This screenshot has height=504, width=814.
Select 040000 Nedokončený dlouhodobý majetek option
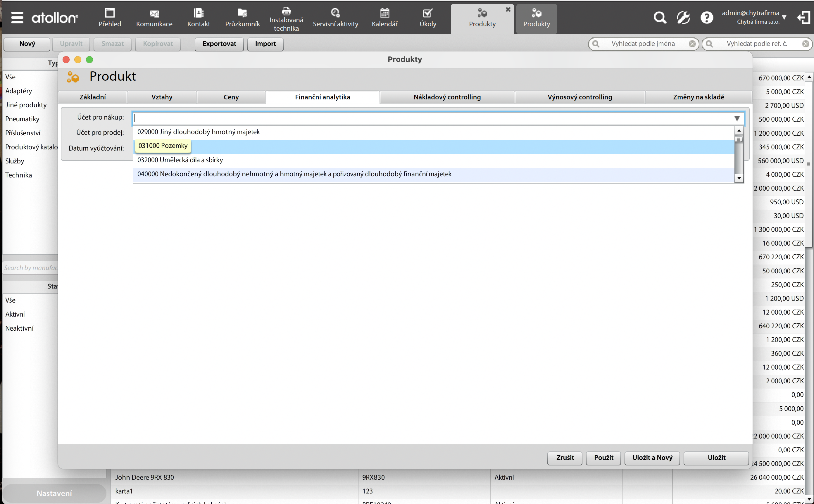click(x=434, y=174)
